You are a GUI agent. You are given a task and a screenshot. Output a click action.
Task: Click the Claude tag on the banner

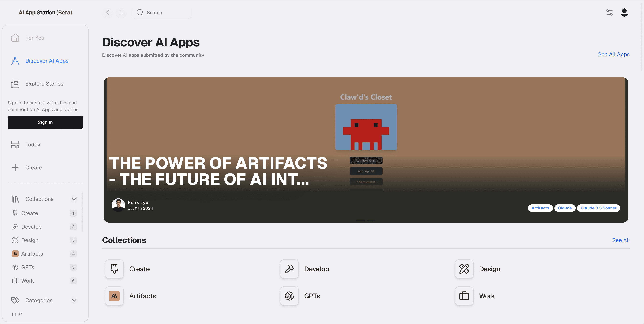(565, 208)
